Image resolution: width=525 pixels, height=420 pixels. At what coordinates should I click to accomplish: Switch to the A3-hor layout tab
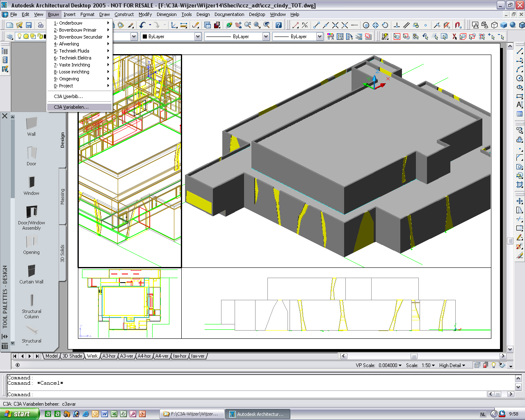point(109,356)
